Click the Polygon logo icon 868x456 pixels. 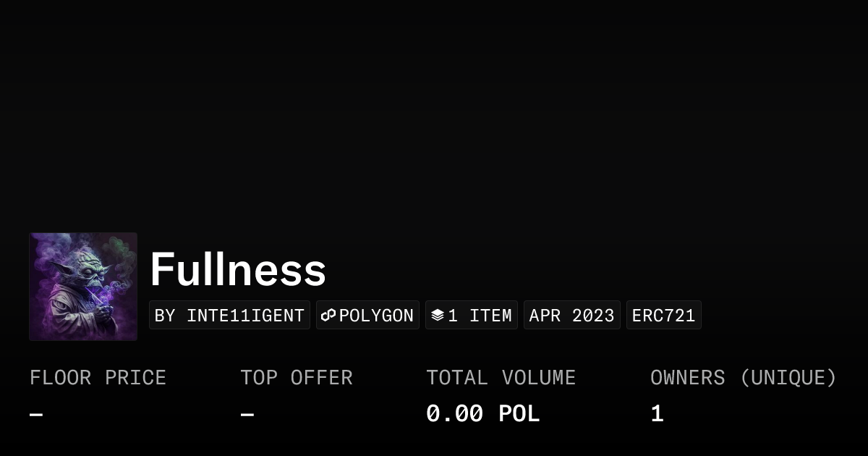point(329,315)
